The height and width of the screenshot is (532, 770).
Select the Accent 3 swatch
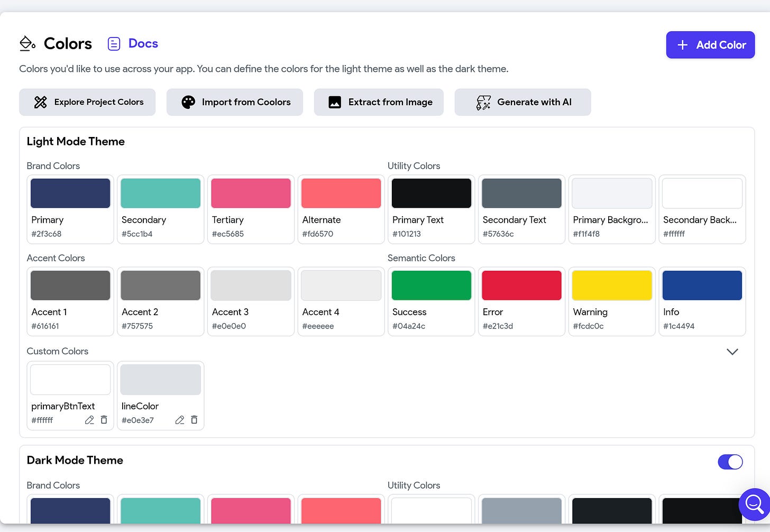[x=251, y=286]
